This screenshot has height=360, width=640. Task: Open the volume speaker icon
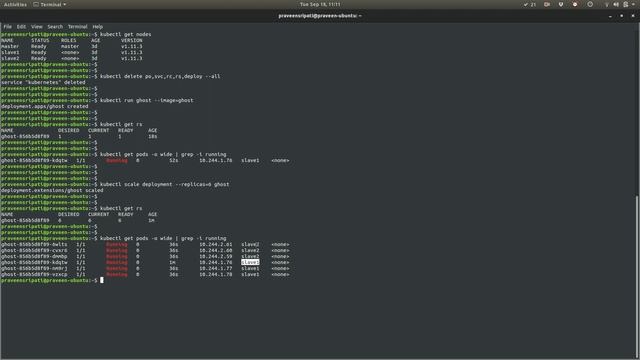(616, 4)
